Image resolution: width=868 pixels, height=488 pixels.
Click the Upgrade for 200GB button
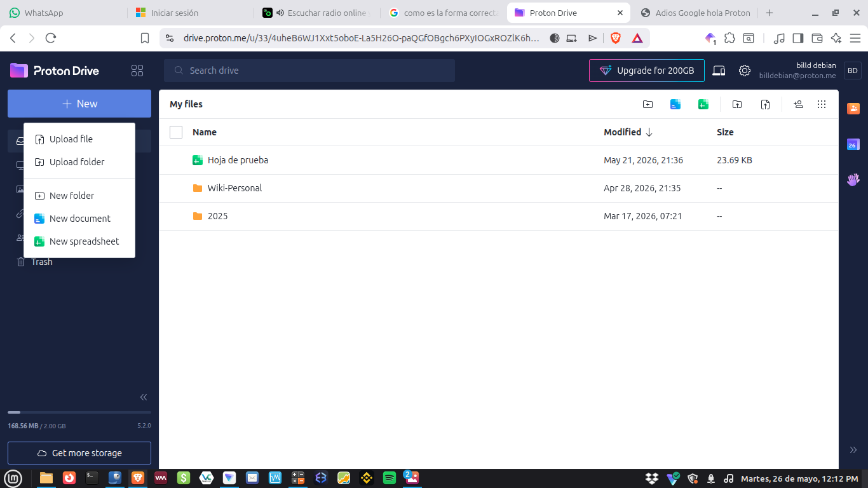tap(647, 71)
